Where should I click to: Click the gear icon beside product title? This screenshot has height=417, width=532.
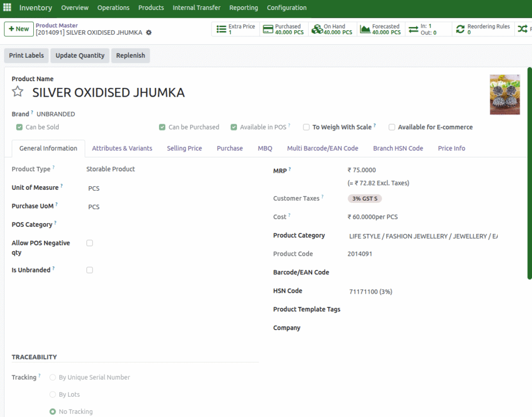[x=149, y=33]
